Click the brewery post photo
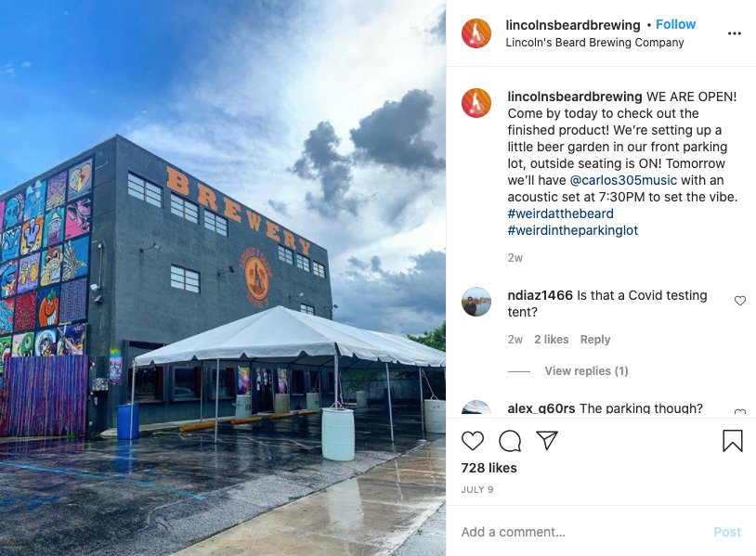Image resolution: width=756 pixels, height=556 pixels. [223, 278]
